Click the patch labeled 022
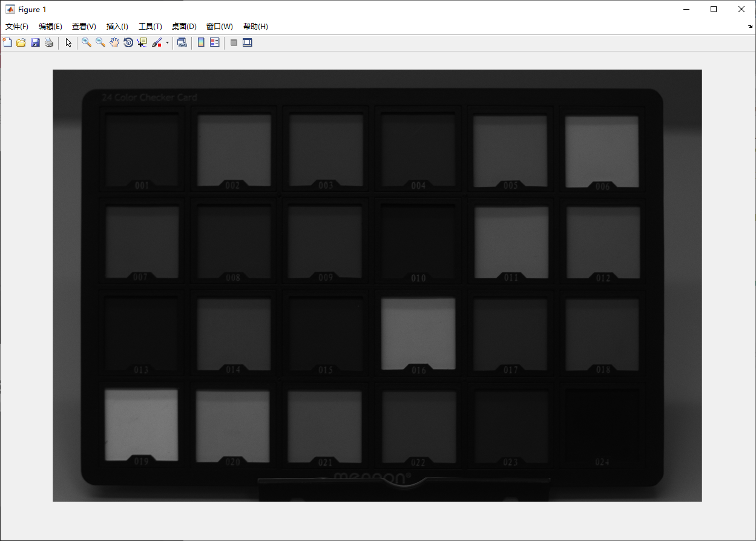The width and height of the screenshot is (756, 541). pos(418,427)
